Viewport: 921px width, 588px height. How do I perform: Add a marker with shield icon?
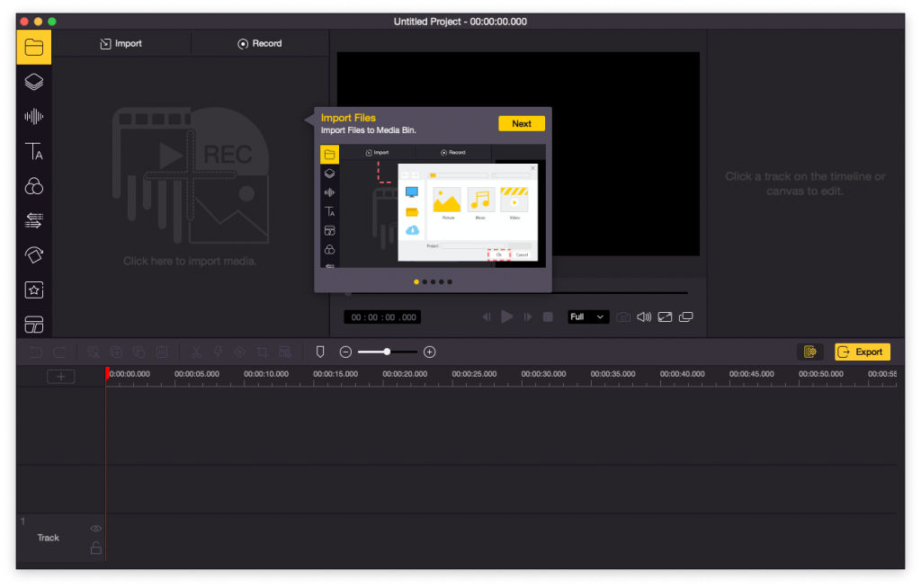pos(320,352)
